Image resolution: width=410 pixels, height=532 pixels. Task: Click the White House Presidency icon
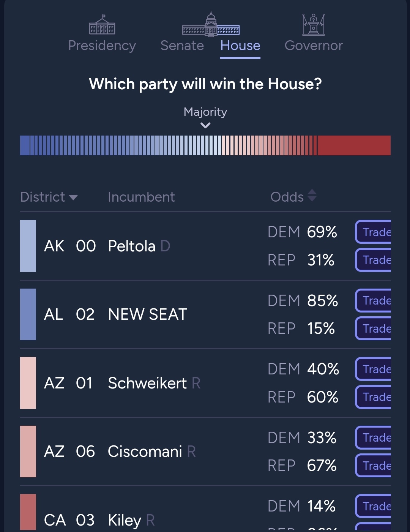pos(102,25)
